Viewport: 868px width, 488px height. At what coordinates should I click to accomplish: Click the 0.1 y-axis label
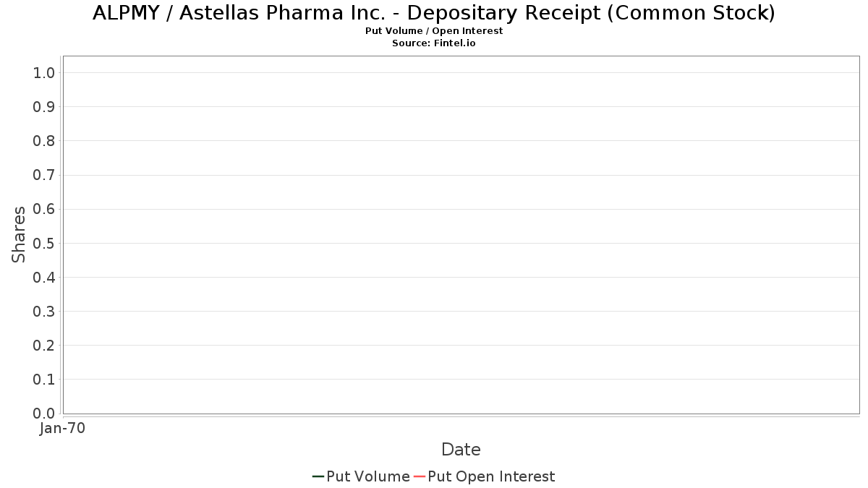(44, 379)
